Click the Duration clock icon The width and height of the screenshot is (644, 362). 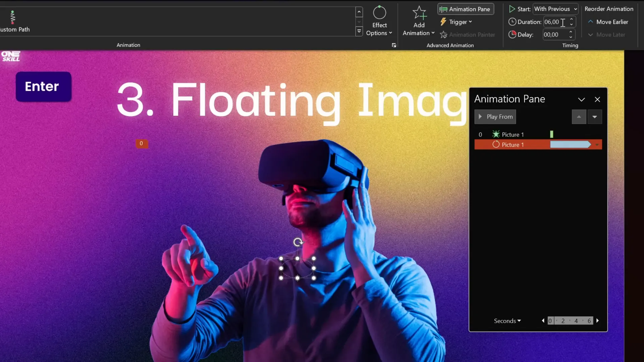[x=512, y=22]
